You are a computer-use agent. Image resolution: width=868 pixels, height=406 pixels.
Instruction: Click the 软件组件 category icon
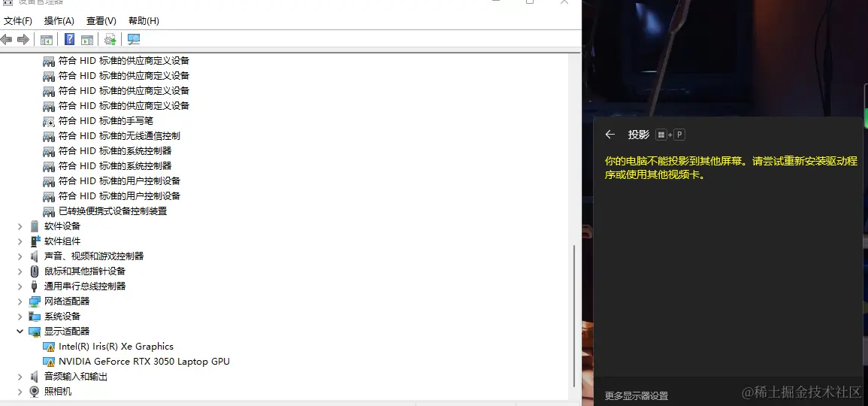[35, 241]
